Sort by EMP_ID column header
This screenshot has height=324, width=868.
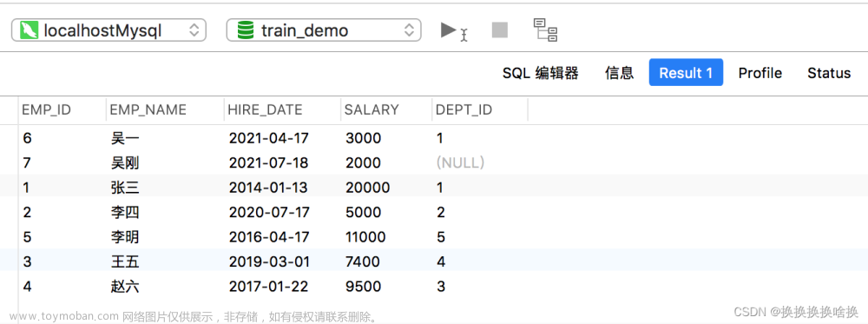click(x=47, y=109)
